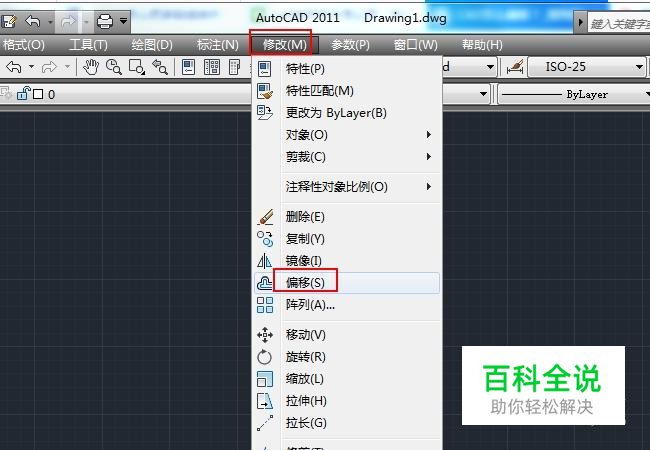The height and width of the screenshot is (450, 650).
Task: Select the Zoom Previous tool
Action: (160, 67)
